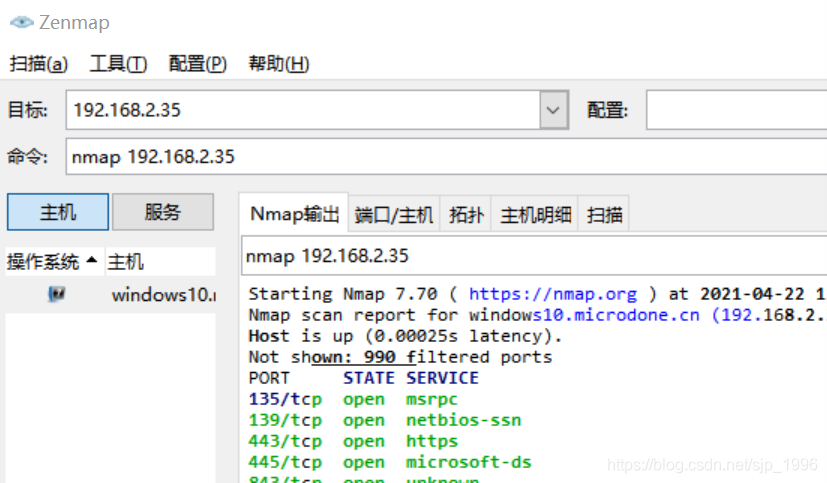Click the 445/tcp port entry
Image resolution: width=827 pixels, height=483 pixels.
(285, 462)
